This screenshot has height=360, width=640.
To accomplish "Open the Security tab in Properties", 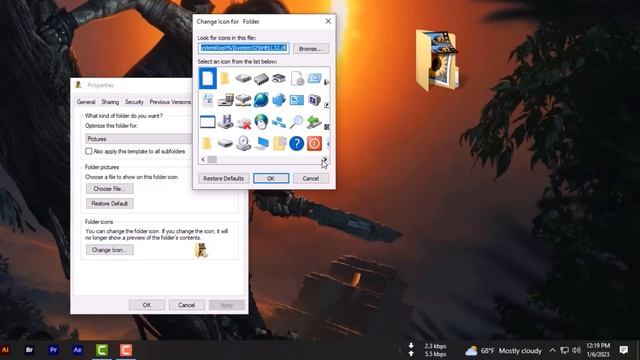I will tap(134, 102).
